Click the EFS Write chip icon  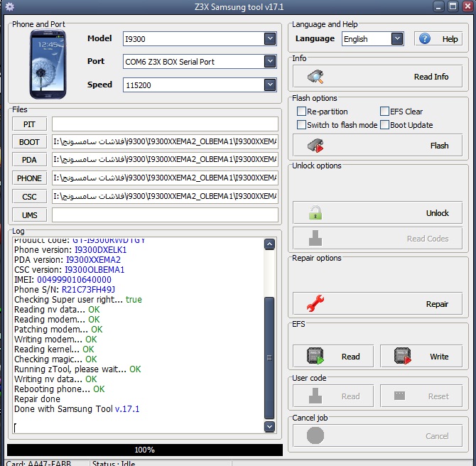tap(403, 356)
